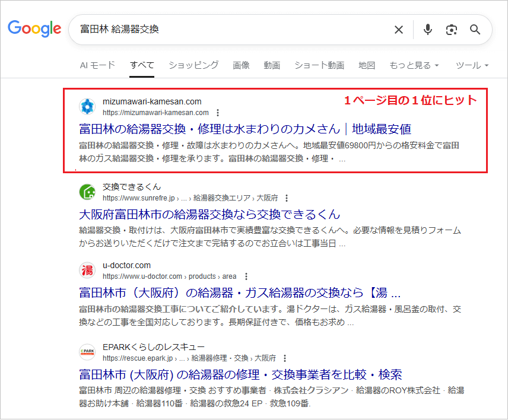Image resolution: width=508 pixels, height=420 pixels.
Task: Click mizumawari-kamesan.com site favicon
Action: [x=88, y=107]
